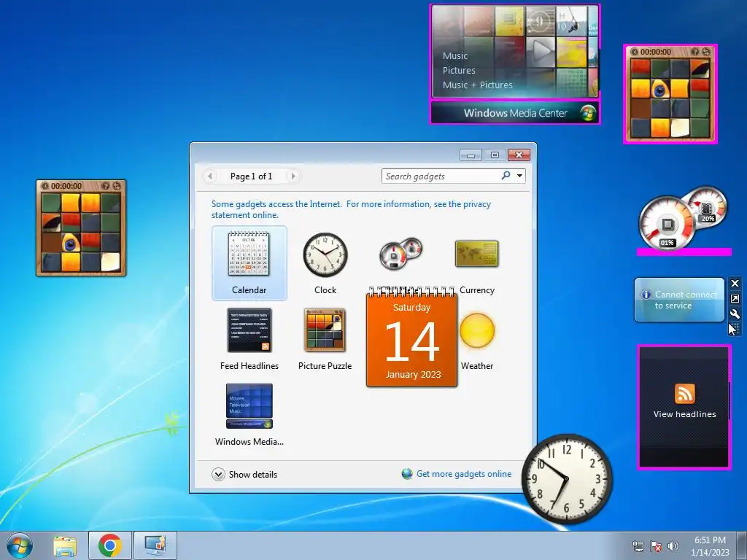Screen dimensions: 747x560
Task: Open the search box dropdown arrow
Action: 519,176
